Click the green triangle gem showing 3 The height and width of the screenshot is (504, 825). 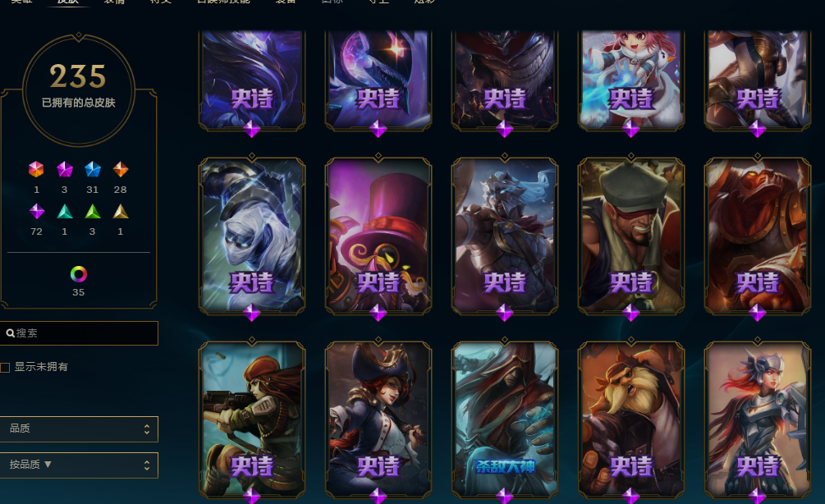[x=93, y=212]
